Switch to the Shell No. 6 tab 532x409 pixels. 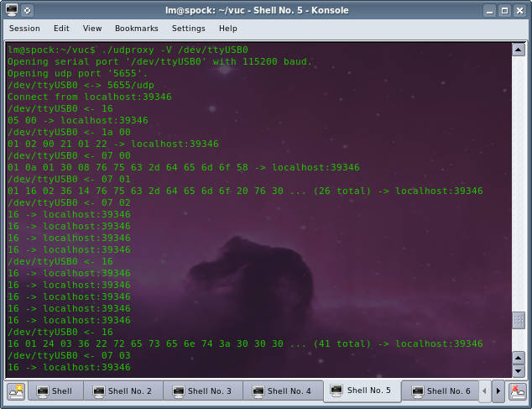[441, 391]
